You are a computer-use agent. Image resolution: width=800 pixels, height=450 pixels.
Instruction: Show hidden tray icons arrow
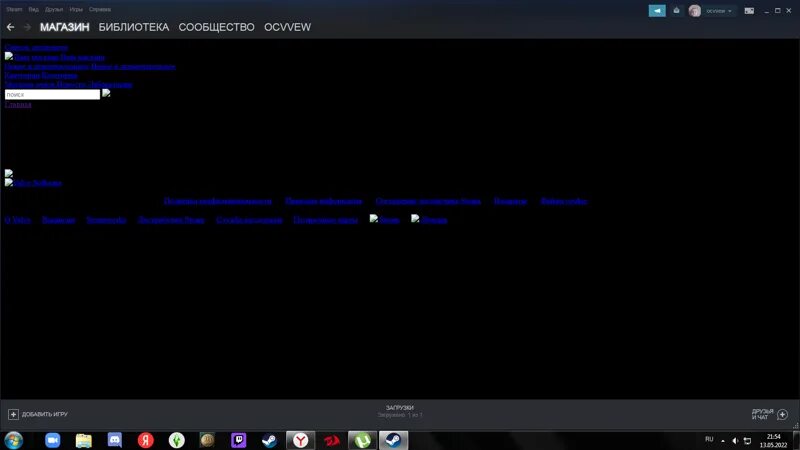(722, 441)
